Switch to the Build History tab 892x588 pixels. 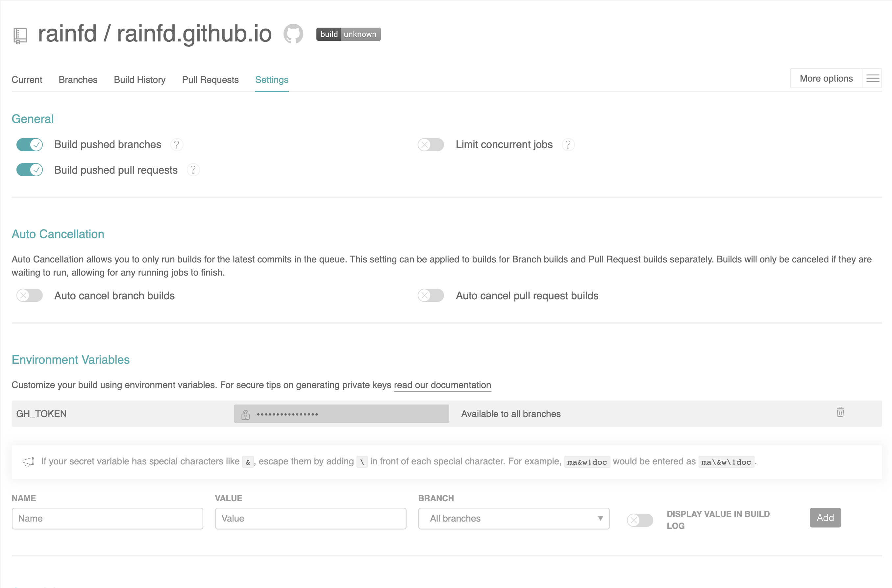(x=139, y=80)
